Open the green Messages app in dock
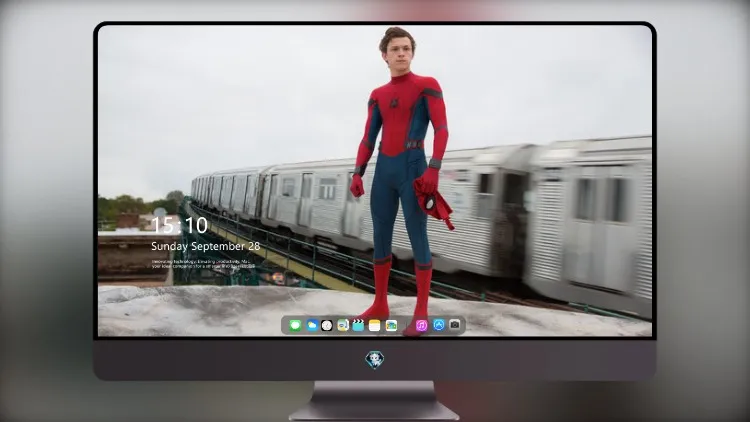Image resolution: width=750 pixels, height=422 pixels. (295, 325)
